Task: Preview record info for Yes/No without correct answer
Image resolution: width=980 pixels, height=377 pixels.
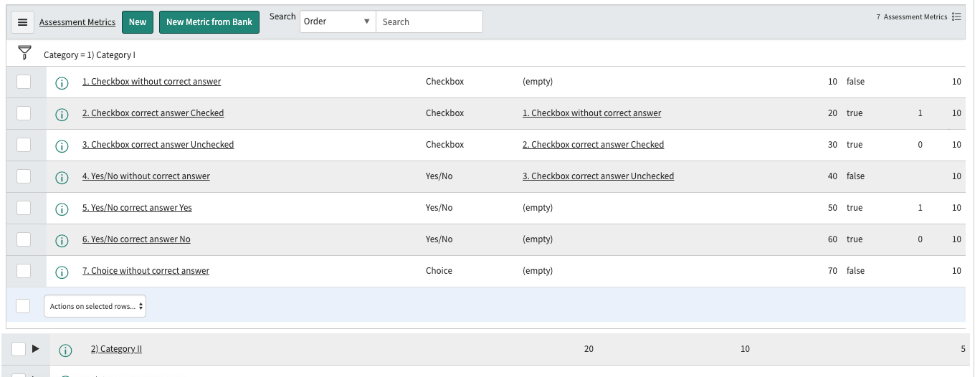Action: coord(62,177)
